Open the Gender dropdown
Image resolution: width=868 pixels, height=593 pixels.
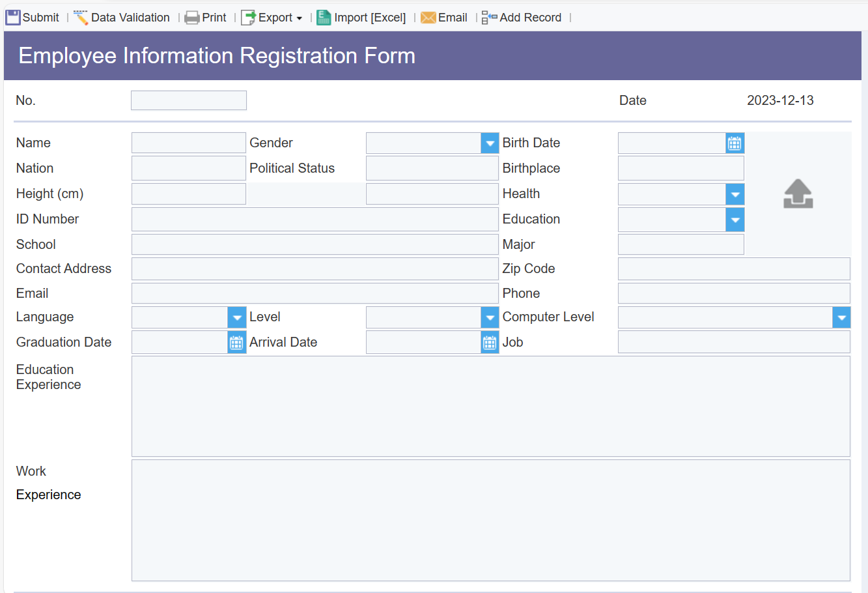[489, 143]
